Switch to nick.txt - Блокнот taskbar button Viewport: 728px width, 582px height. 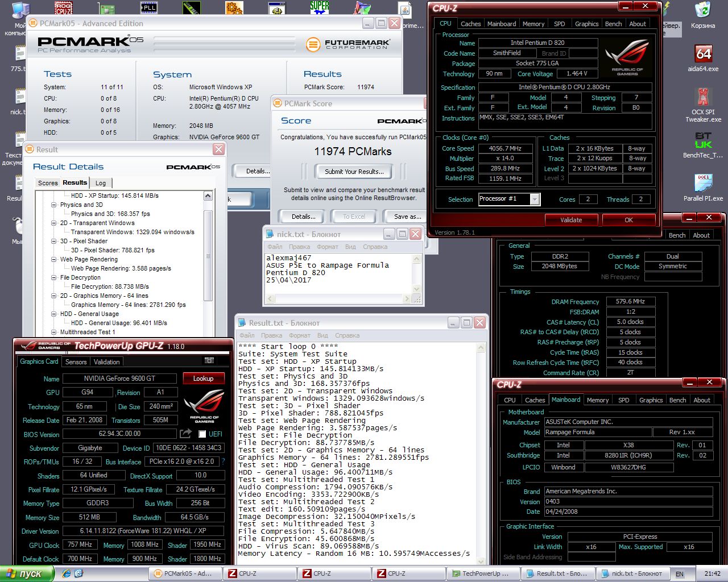632,573
